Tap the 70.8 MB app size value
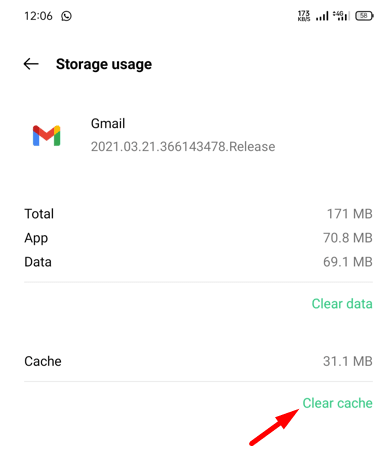The width and height of the screenshot is (387, 469). tap(348, 238)
